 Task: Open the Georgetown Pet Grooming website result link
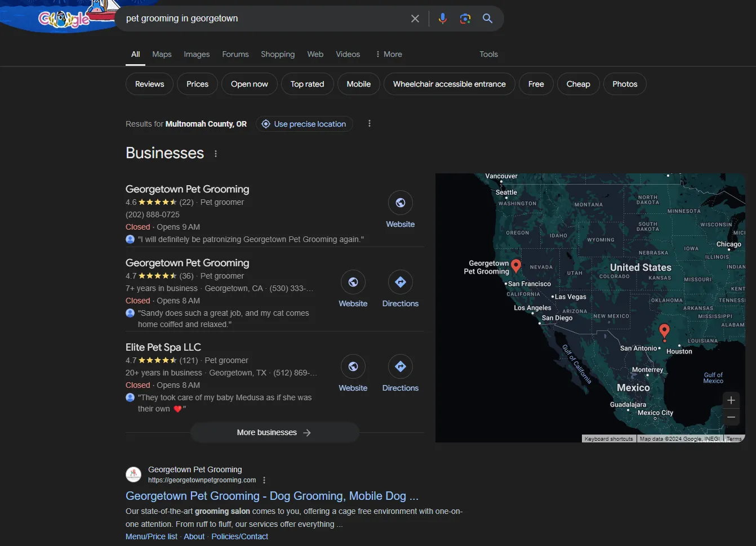coord(272,496)
